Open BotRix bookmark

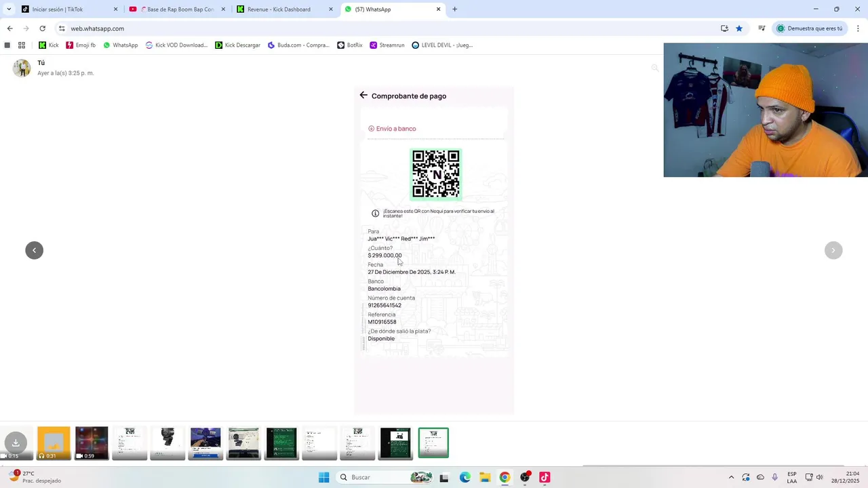pos(350,45)
